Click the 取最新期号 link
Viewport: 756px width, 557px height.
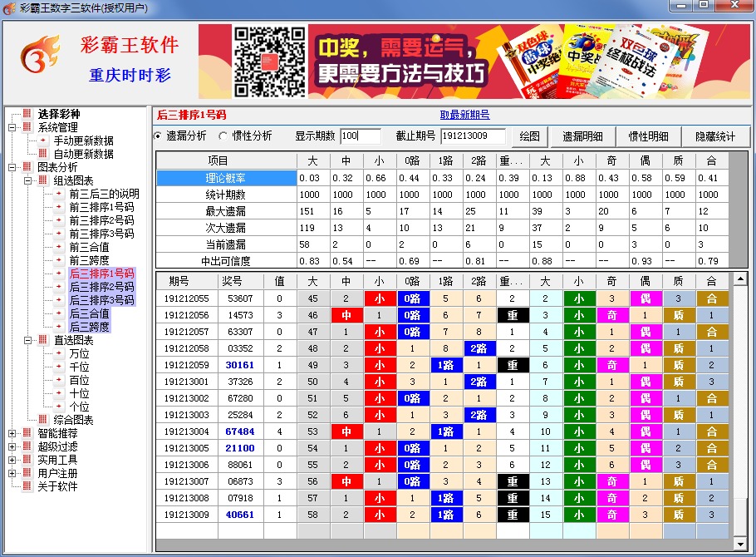pyautogui.click(x=464, y=115)
